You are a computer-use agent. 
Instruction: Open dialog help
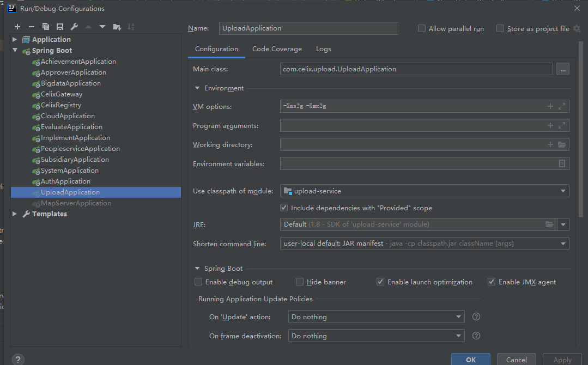coord(18,360)
